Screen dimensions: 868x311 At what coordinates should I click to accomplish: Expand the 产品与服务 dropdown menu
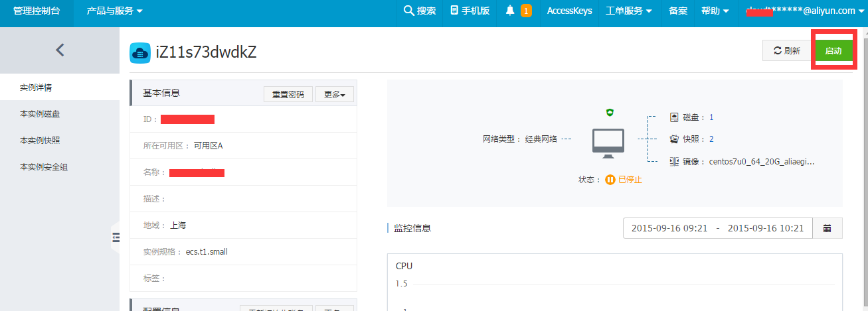(x=114, y=11)
